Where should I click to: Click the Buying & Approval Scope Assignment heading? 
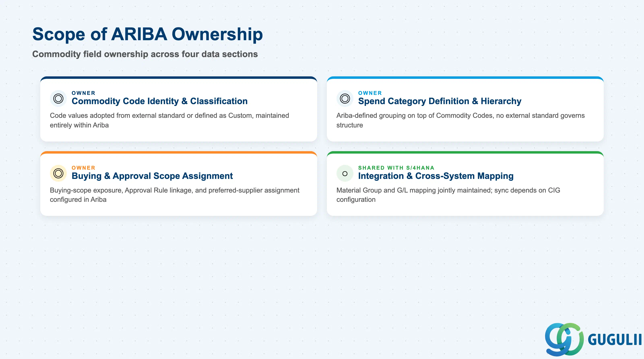click(x=152, y=176)
